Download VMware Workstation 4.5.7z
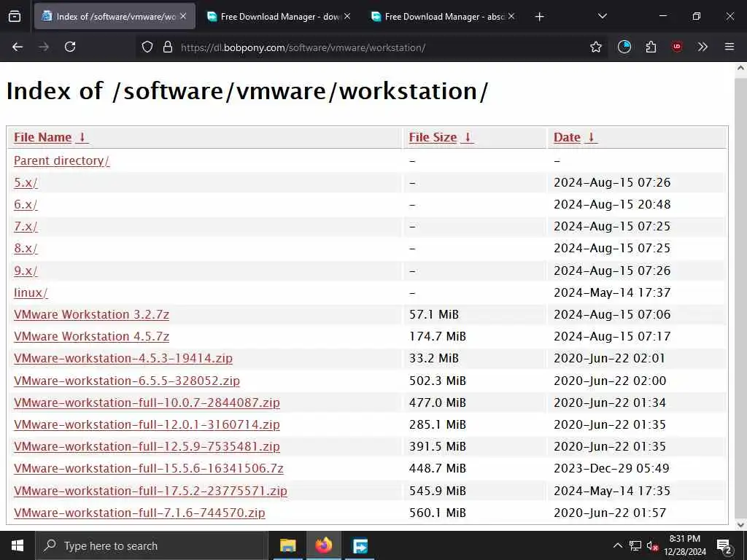The image size is (747, 560). point(91,336)
